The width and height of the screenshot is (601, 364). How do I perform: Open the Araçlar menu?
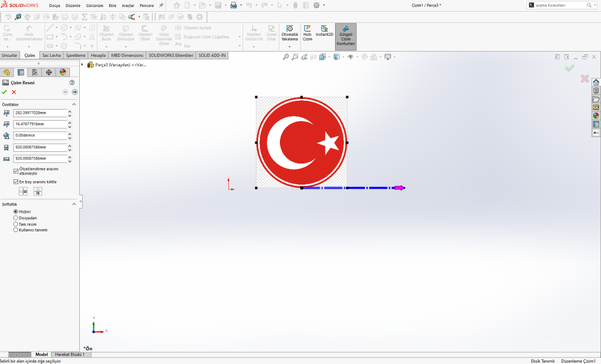[x=128, y=5]
